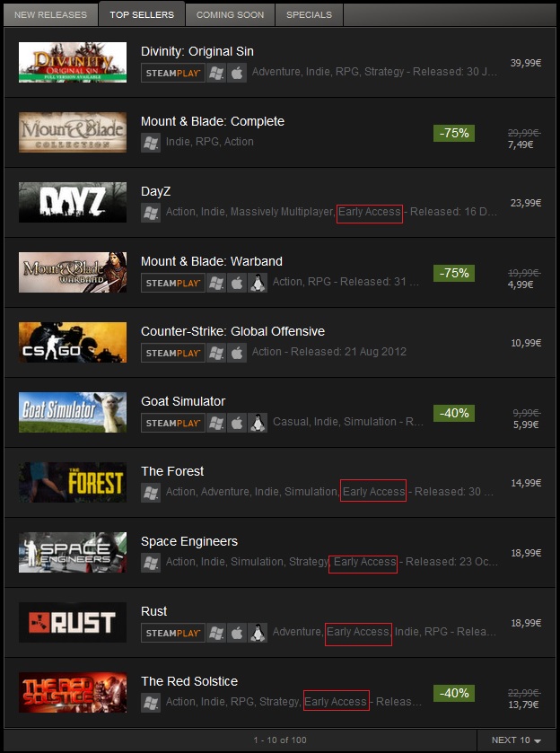Open the Coming Soon tab
This screenshot has width=560, height=753.
[230, 15]
